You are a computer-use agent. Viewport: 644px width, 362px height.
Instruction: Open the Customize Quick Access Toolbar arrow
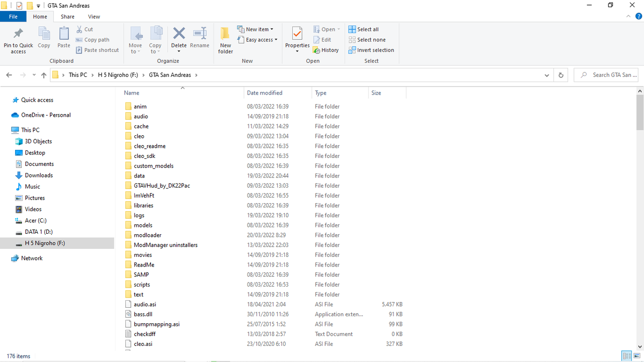coord(38,6)
